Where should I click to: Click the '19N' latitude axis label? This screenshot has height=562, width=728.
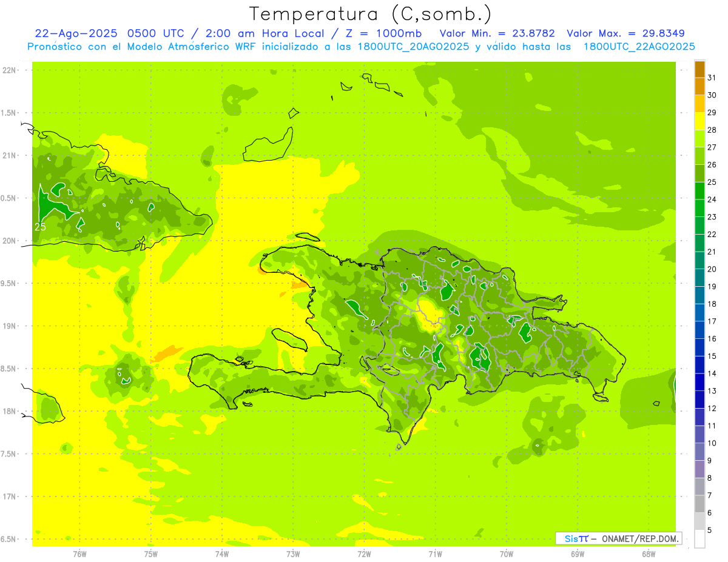click(x=9, y=326)
